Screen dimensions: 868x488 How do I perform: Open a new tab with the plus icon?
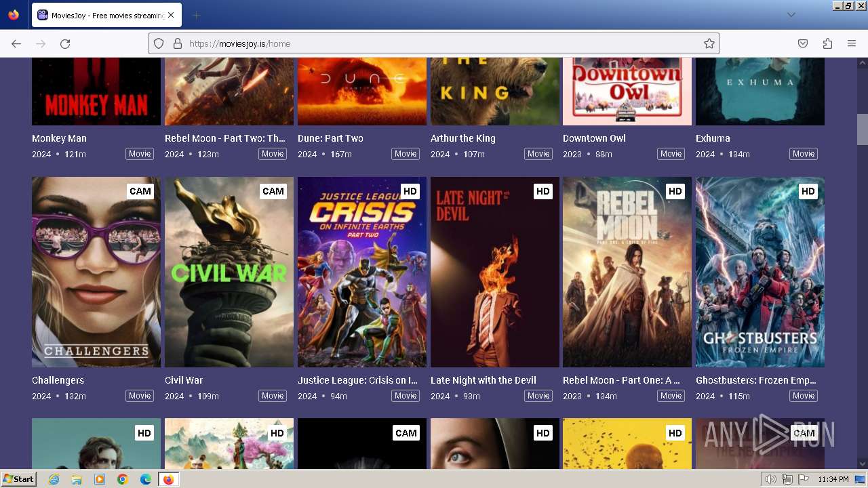point(196,15)
